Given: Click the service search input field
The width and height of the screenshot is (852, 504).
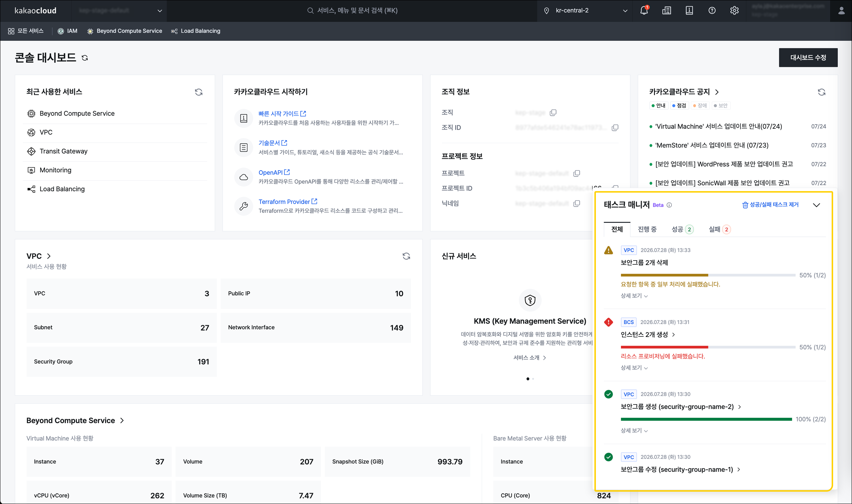Looking at the screenshot, I should click(x=352, y=11).
